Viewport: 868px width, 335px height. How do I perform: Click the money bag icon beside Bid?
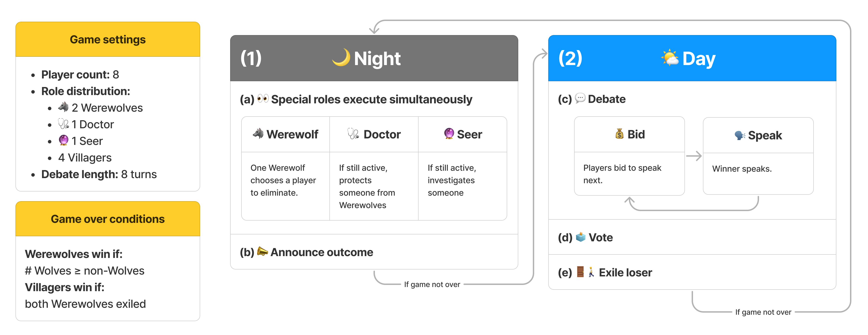(x=619, y=134)
